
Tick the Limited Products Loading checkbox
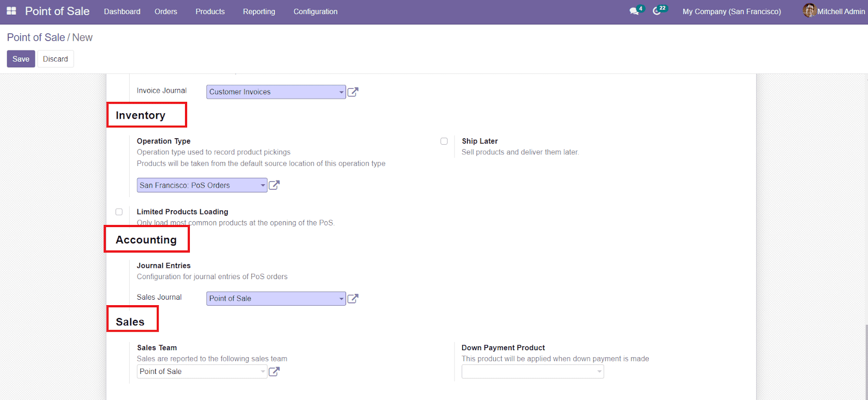(x=119, y=212)
